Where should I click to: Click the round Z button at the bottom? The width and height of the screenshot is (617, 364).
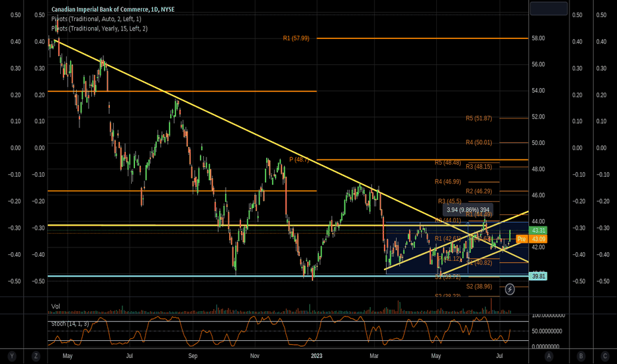coord(36,356)
